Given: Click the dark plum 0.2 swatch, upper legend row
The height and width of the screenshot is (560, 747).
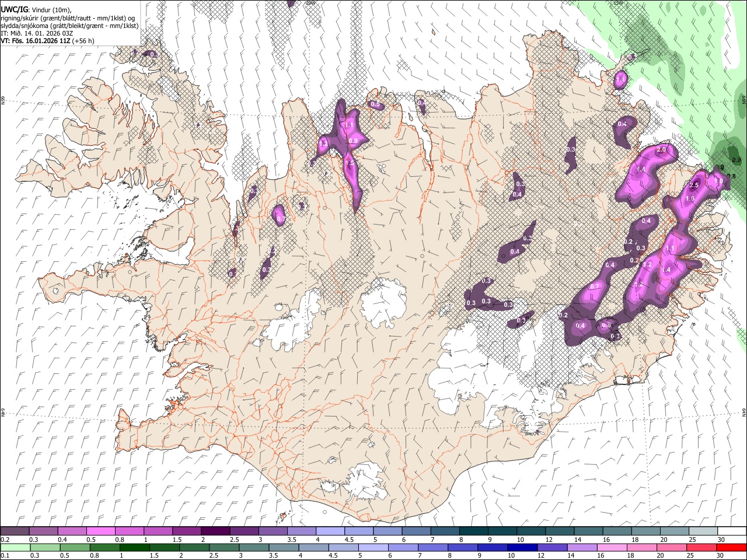Looking at the screenshot, I should point(15,531).
